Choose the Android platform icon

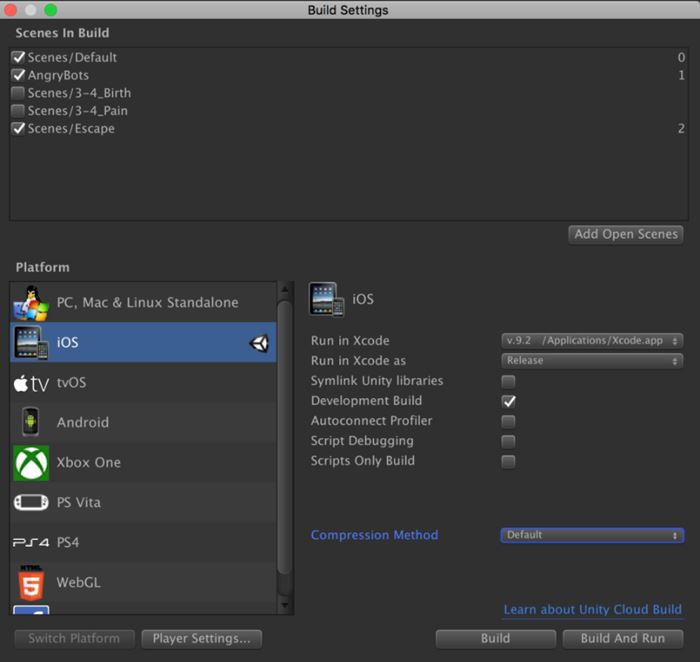pos(32,422)
